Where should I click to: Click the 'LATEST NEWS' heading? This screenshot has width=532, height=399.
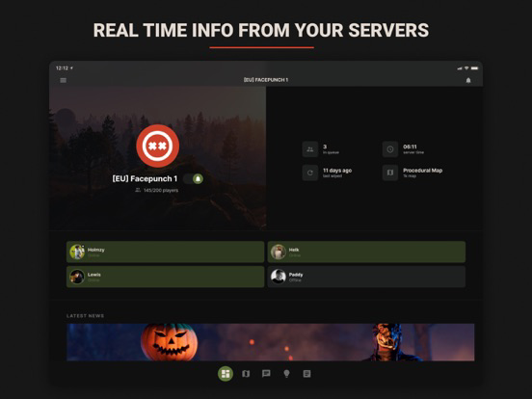point(85,316)
